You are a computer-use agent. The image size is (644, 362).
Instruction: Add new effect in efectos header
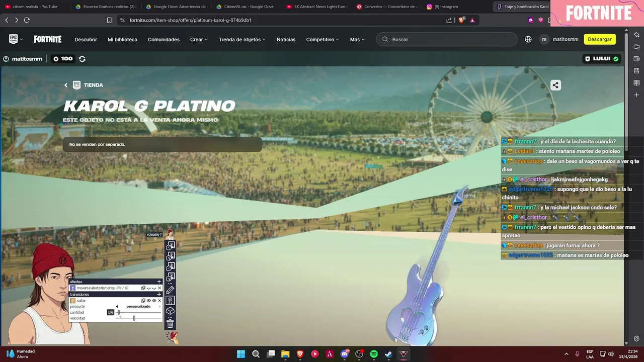pyautogui.click(x=159, y=282)
